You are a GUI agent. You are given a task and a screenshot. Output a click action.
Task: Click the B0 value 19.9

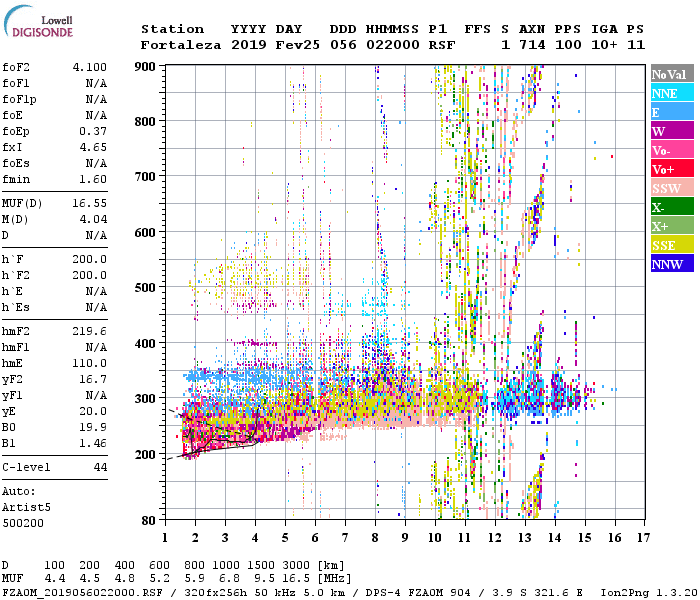coord(93,427)
